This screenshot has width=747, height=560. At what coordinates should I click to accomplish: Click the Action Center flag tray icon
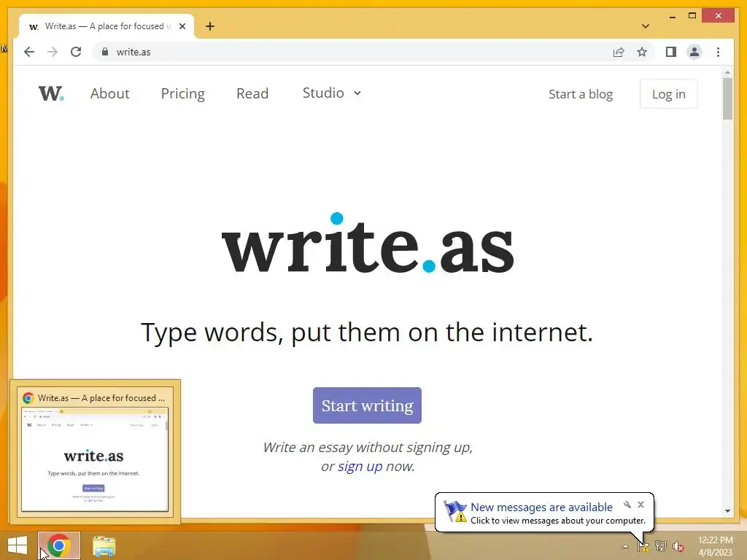[643, 546]
